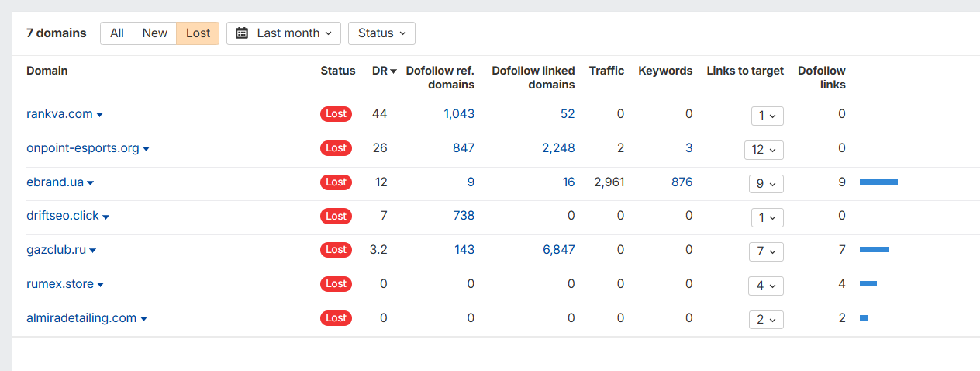Click the caret next to almiradetailing.com
Screen dimensions: 980x371
tap(143, 319)
